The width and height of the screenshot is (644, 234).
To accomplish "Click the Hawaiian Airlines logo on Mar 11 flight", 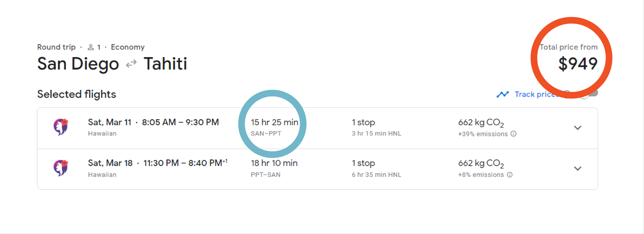I will click(x=61, y=127).
